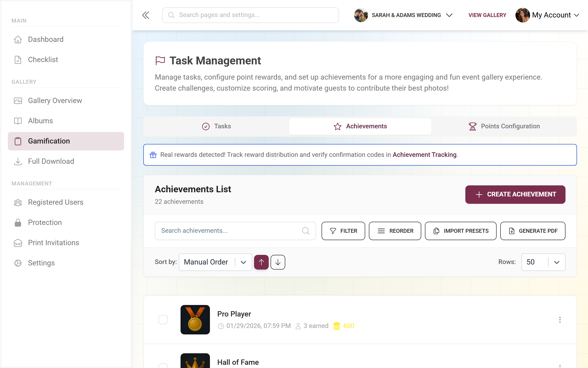Click the wedding couple avatar photo

(x=361, y=15)
